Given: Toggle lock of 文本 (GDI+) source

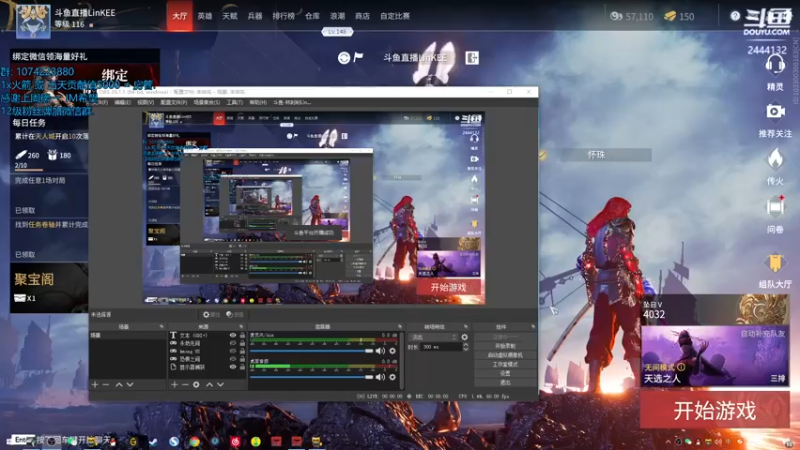Looking at the screenshot, I should 242,335.
